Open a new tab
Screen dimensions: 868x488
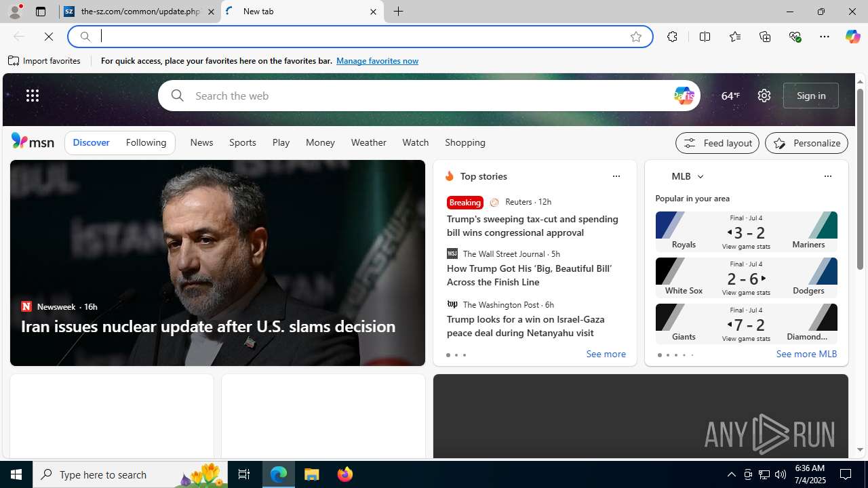coord(398,12)
